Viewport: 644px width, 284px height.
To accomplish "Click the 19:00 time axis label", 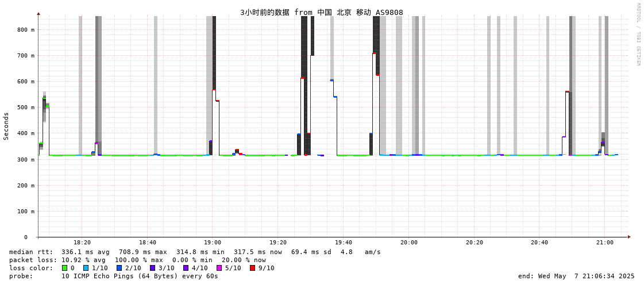I will tap(213, 243).
